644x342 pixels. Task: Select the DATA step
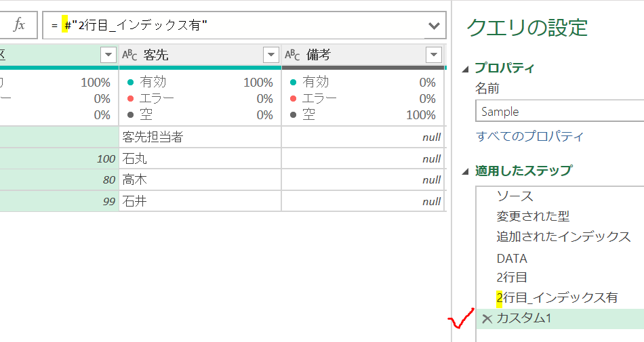pos(512,258)
